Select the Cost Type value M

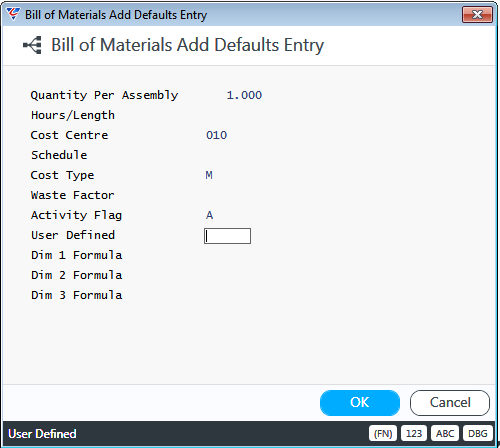click(209, 175)
